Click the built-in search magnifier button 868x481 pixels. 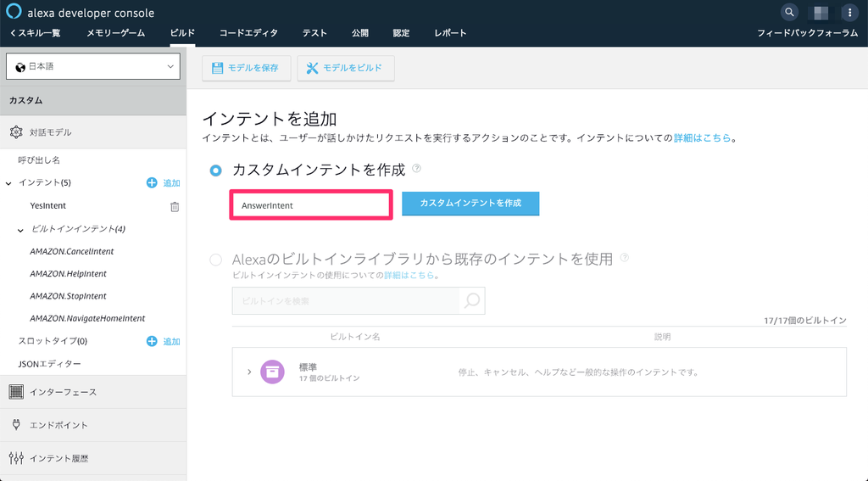(471, 300)
